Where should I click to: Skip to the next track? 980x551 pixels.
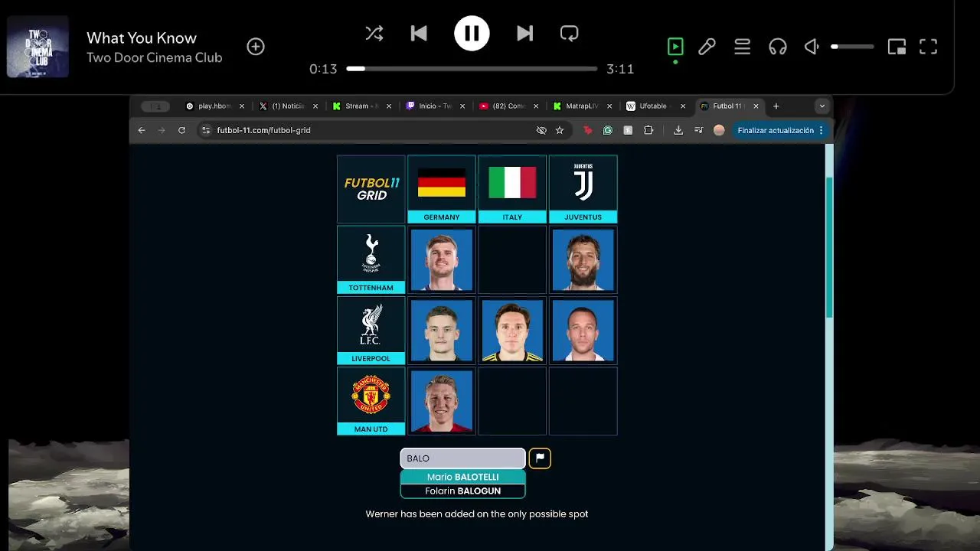tap(524, 33)
